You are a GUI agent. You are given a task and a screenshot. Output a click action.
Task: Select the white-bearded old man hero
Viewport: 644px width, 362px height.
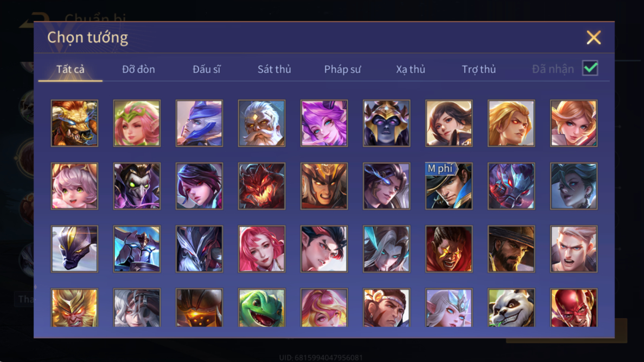(x=262, y=123)
